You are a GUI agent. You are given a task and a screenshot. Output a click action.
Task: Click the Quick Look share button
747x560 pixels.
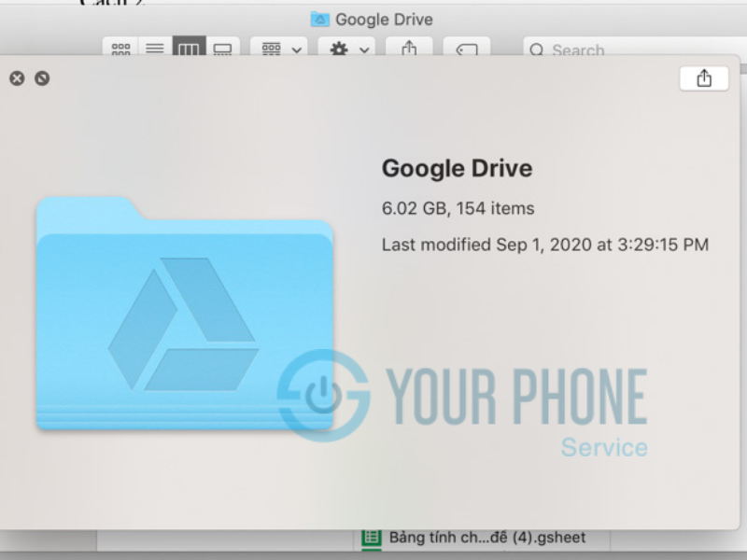(x=704, y=78)
